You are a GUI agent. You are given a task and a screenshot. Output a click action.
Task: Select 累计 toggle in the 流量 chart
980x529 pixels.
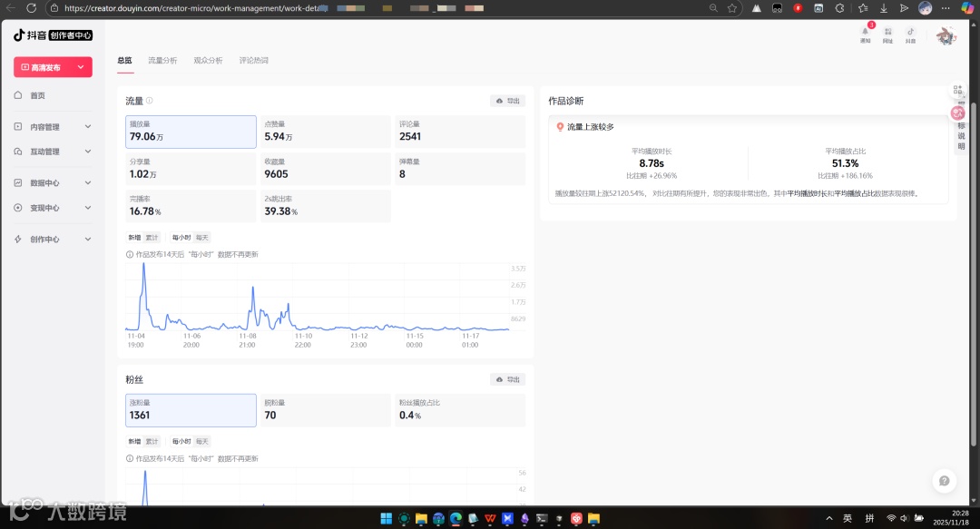(152, 238)
